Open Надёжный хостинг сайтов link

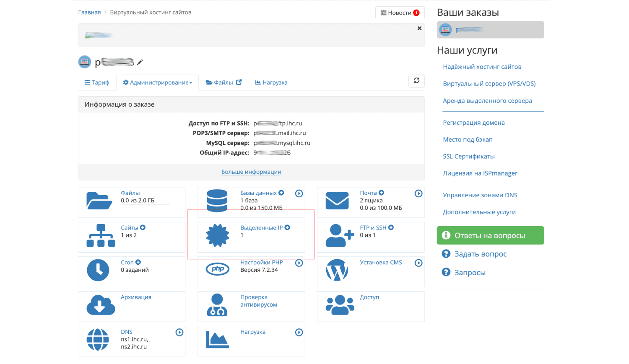482,67
